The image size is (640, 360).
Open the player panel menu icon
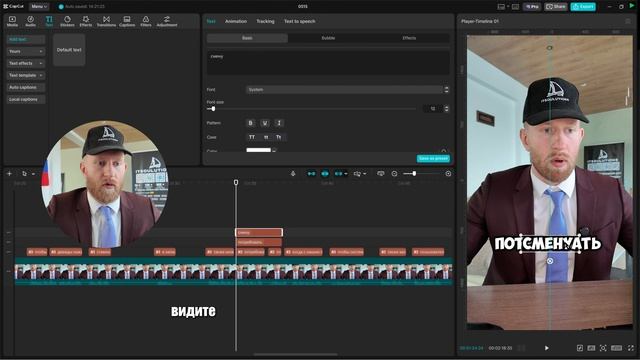(628, 21)
